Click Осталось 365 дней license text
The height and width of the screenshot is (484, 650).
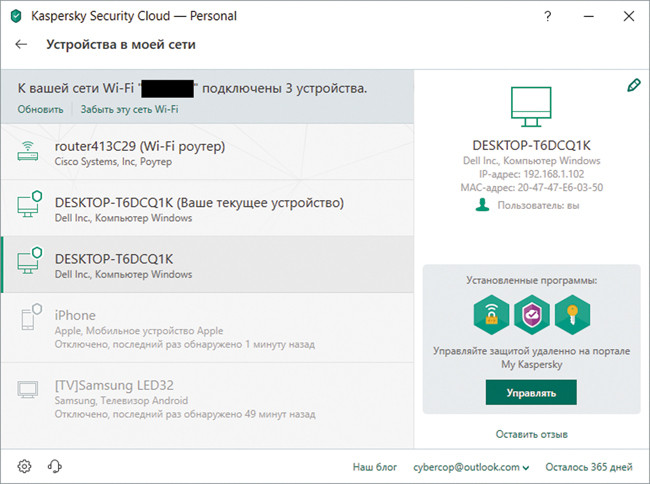(x=591, y=467)
